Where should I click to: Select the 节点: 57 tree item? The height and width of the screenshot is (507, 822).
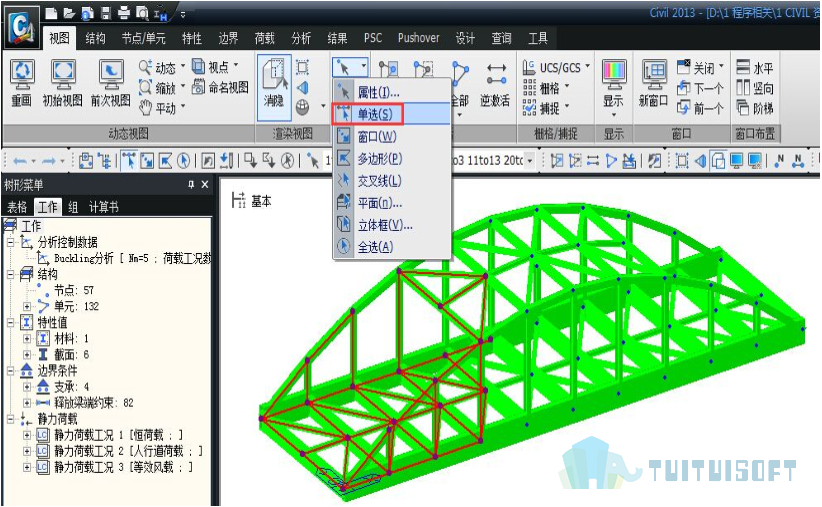click(x=74, y=290)
